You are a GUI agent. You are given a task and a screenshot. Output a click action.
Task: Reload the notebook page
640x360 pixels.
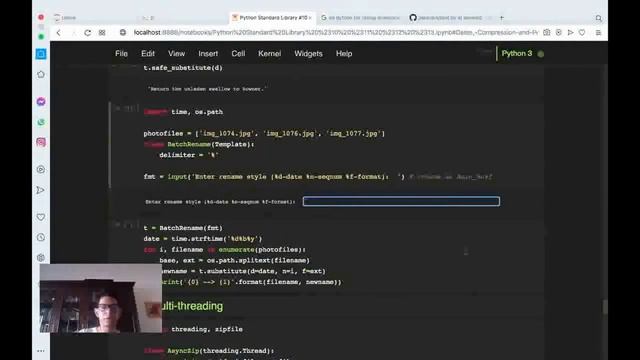[x=87, y=33]
